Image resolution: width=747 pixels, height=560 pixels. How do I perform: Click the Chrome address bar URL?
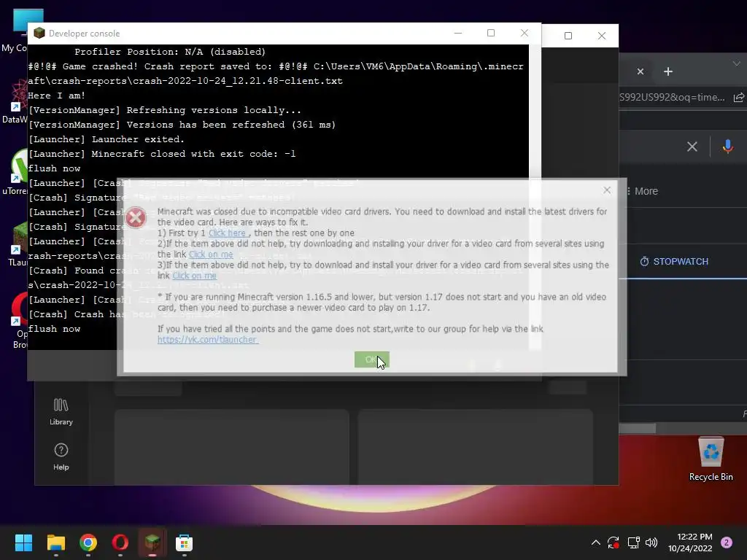tap(672, 97)
